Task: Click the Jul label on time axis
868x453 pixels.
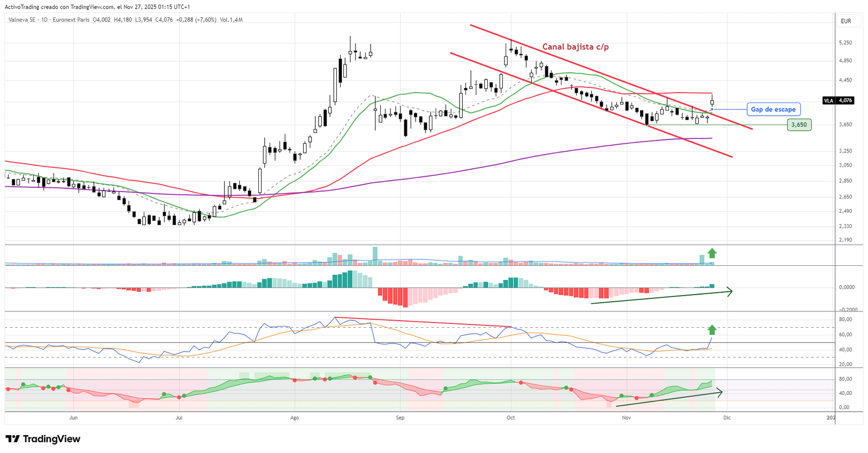Action: [179, 418]
